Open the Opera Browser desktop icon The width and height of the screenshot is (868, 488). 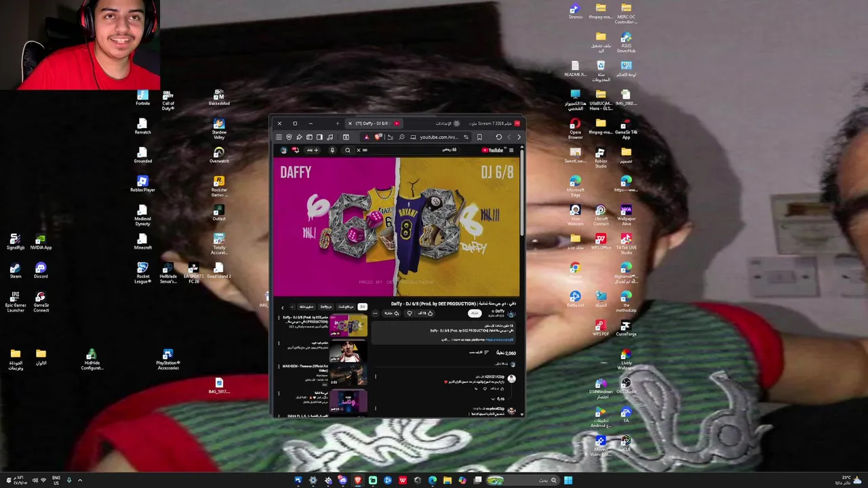[575, 129]
